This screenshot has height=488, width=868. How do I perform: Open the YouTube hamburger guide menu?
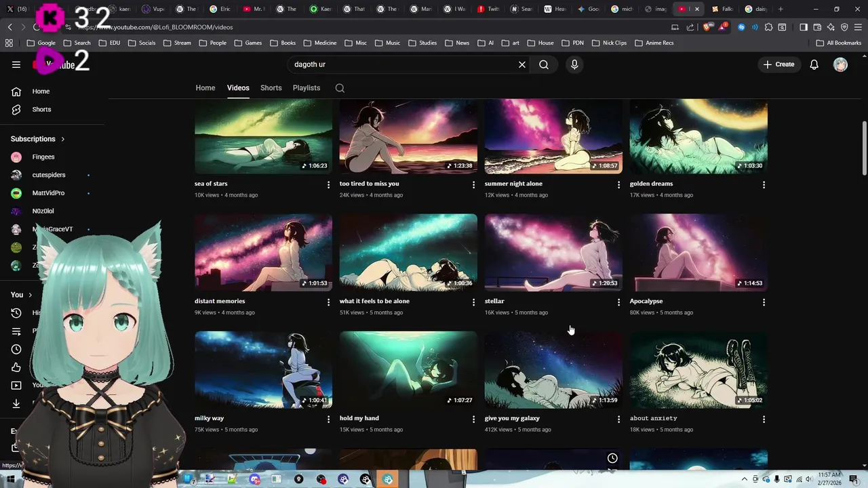coord(16,64)
